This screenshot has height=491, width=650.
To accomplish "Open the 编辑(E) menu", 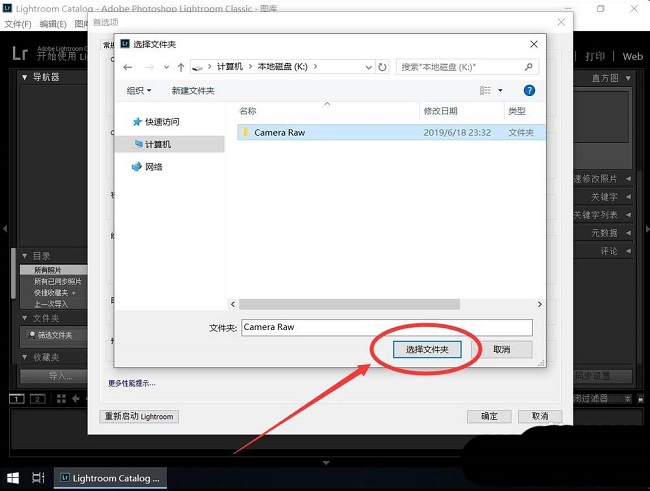I will pos(53,24).
